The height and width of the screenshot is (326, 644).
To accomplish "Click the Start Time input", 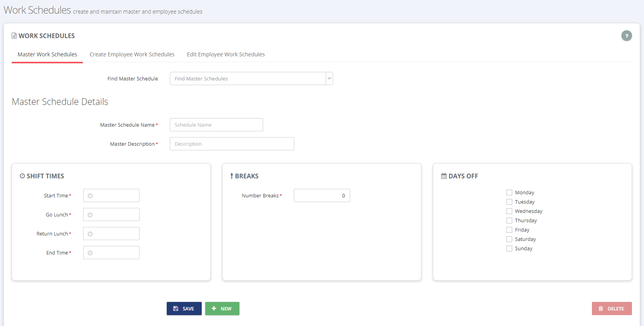I will coord(111,195).
